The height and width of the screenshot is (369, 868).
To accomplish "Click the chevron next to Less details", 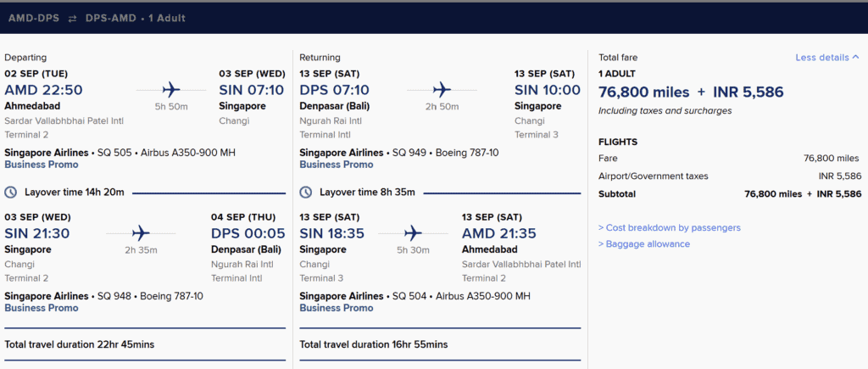I will pos(856,57).
